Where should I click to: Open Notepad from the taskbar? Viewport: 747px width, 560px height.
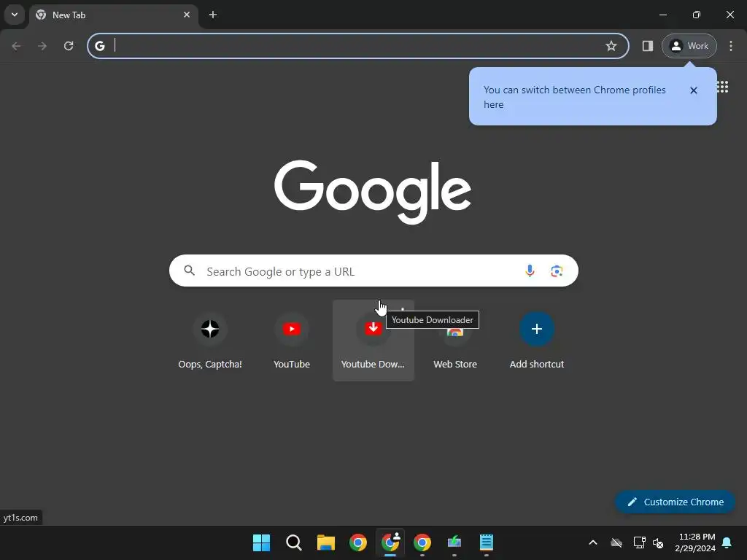(486, 542)
